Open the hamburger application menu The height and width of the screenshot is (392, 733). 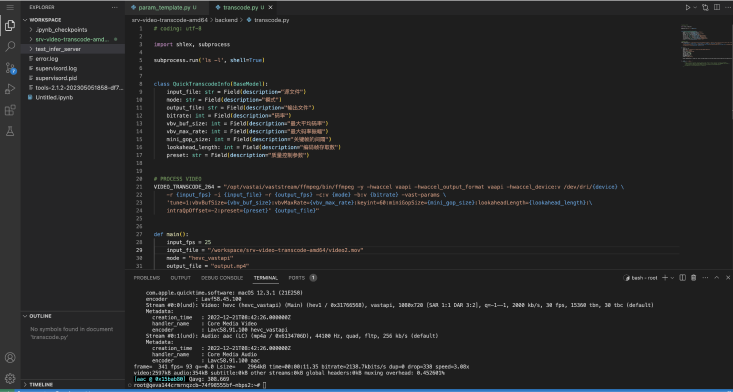10,7
